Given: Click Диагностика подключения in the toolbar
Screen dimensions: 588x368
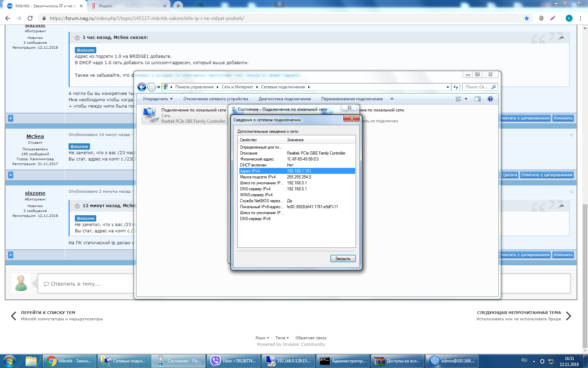Looking at the screenshot, I should coord(284,99).
